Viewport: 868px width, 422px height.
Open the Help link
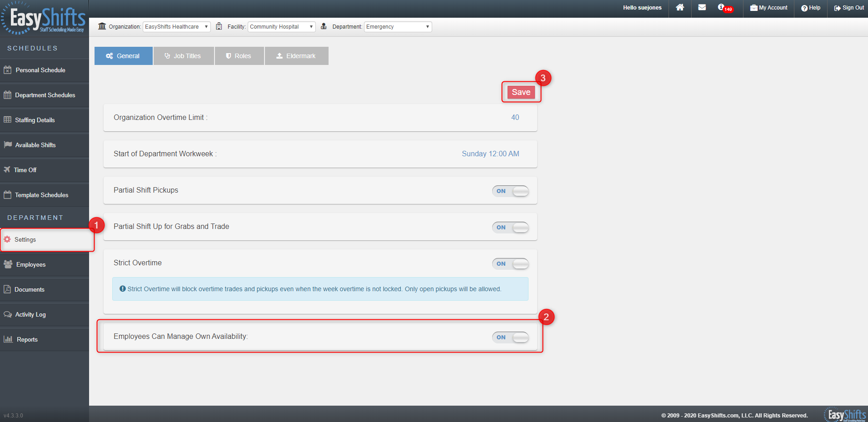(x=811, y=8)
